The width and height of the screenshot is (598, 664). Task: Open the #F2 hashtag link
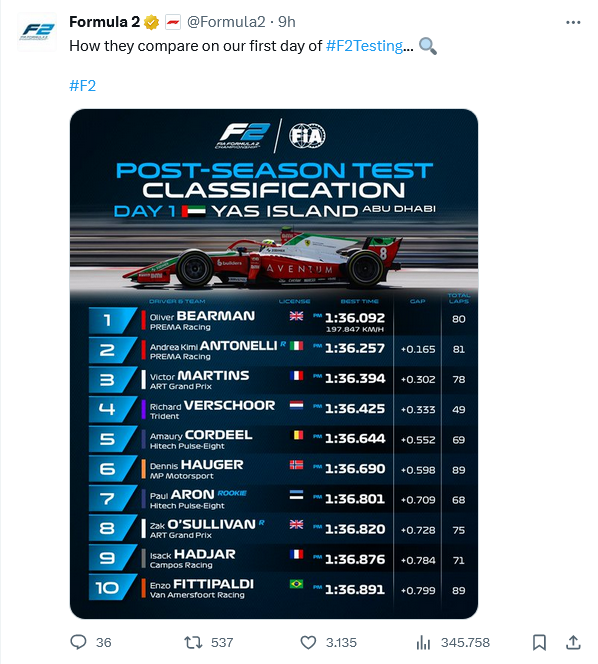tap(83, 86)
